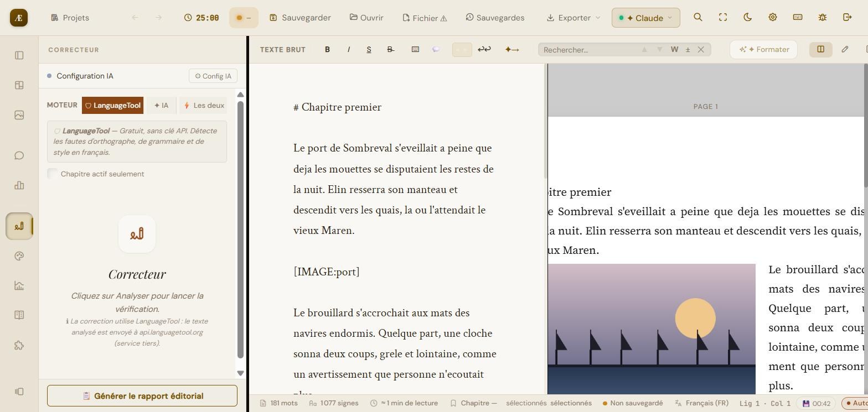Open the bar chart statistics sidebar icon
868x412 pixels.
tap(19, 185)
